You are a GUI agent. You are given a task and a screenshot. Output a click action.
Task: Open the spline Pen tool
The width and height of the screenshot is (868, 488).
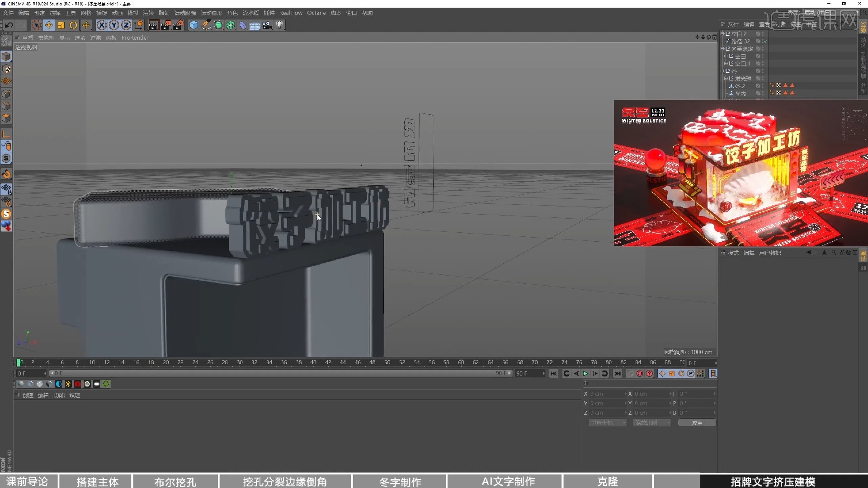(x=206, y=25)
